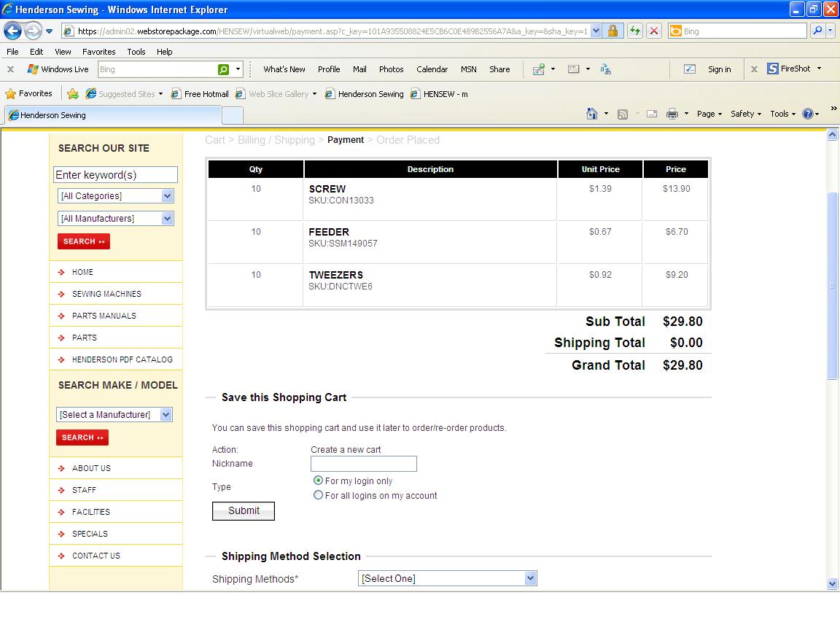Select 'For all logins on my account' radio

(x=318, y=495)
